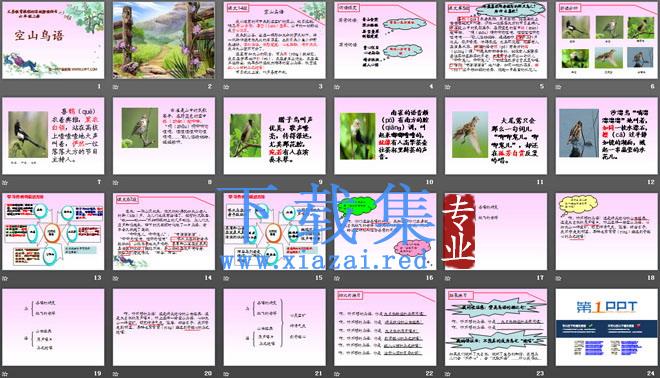Screen dimensions: 660x378
Task: Open slide 6 showing six bird photos
Action: pyautogui.click(x=607, y=40)
